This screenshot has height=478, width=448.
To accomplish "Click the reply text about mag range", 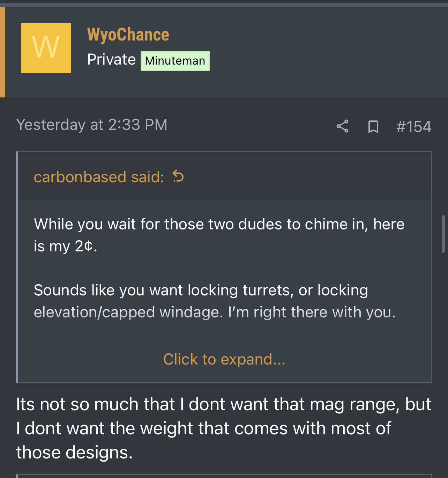I will tap(224, 404).
